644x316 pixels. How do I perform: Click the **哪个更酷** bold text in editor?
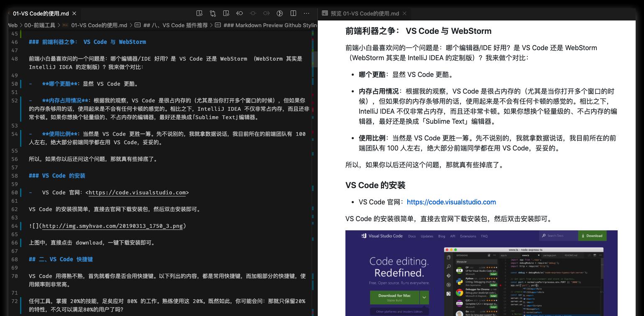(59, 84)
